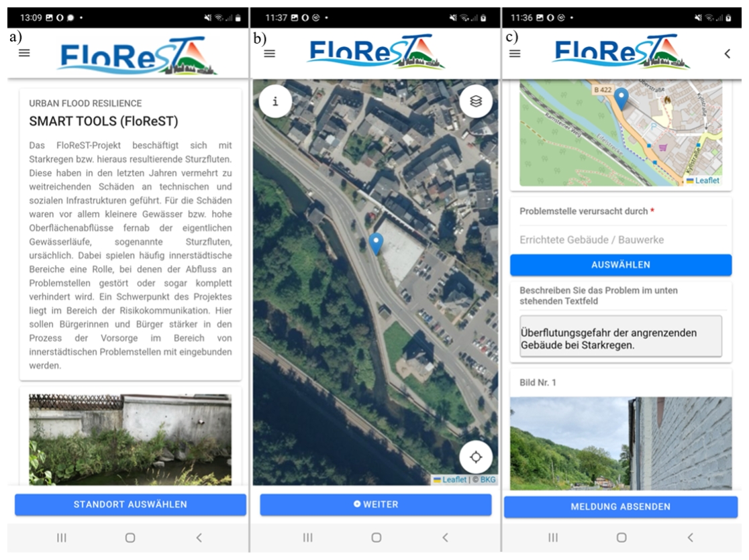Open the BKG attribution link
749x560 pixels.
coord(488,480)
